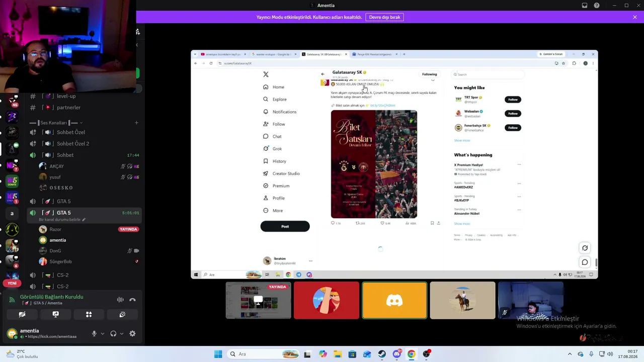Screen dimensions: 644x362
Task: Open the soundboard in voice panel
Action: pyautogui.click(x=122, y=314)
